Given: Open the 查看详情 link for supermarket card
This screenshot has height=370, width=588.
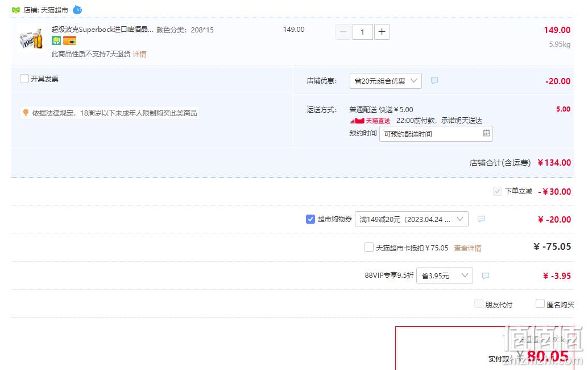Looking at the screenshot, I should [467, 248].
